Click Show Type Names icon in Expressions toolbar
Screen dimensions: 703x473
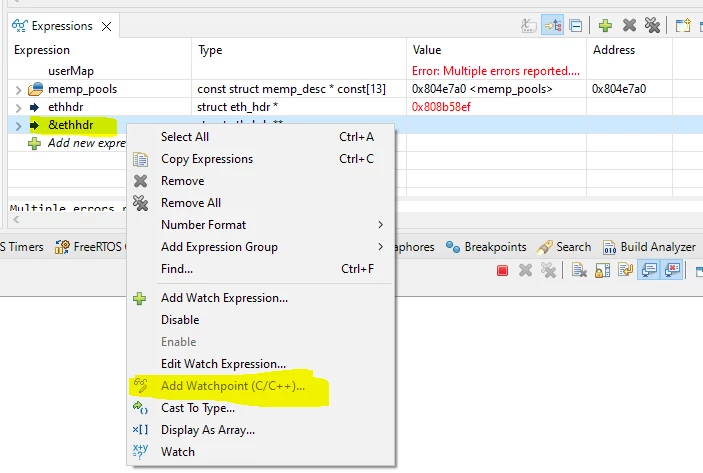[529, 26]
